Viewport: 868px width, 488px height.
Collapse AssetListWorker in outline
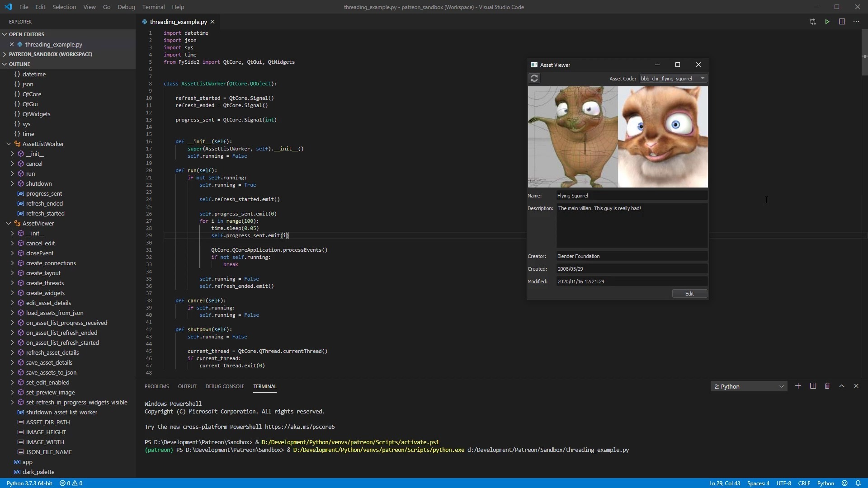point(9,144)
